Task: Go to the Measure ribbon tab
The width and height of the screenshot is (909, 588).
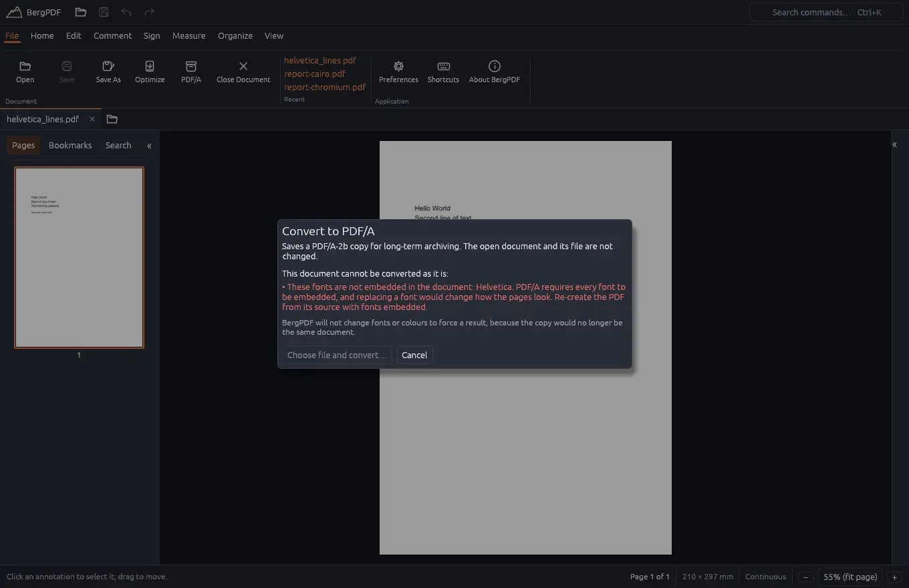Action: (x=188, y=35)
